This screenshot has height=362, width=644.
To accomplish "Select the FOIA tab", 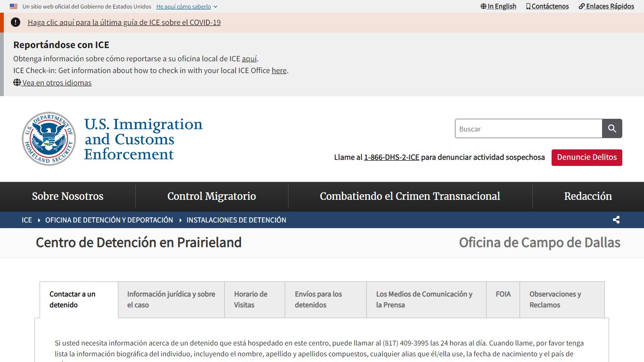I will (503, 300).
